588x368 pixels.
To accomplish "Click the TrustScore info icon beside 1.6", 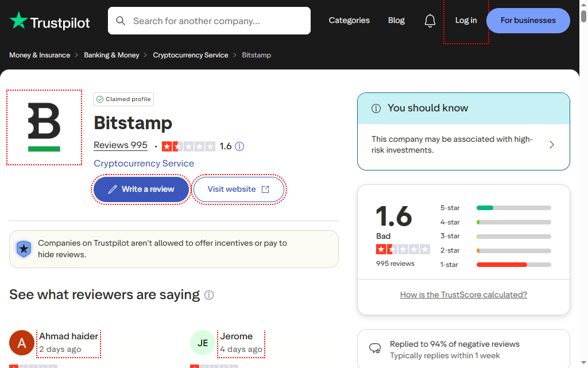I will [x=239, y=146].
